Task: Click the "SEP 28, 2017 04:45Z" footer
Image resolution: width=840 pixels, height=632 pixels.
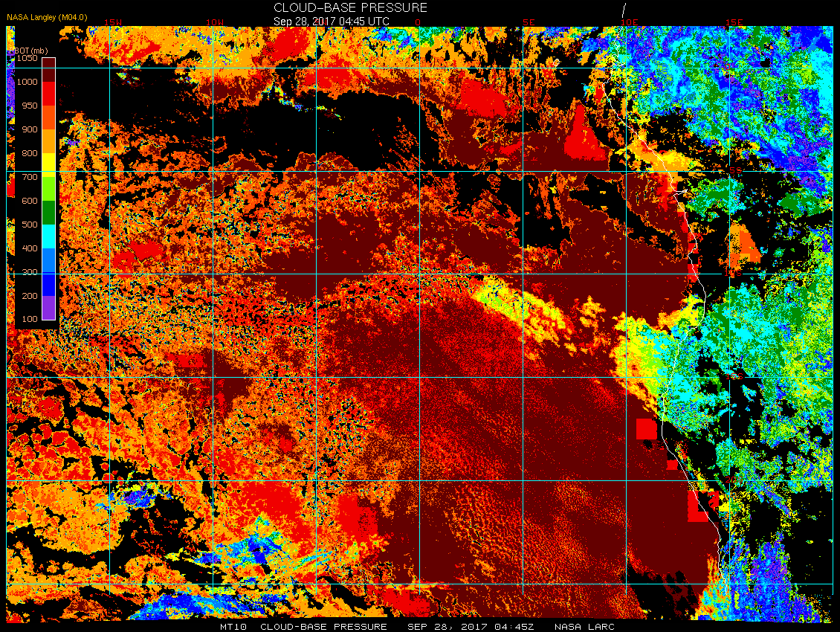Action: pos(471,627)
